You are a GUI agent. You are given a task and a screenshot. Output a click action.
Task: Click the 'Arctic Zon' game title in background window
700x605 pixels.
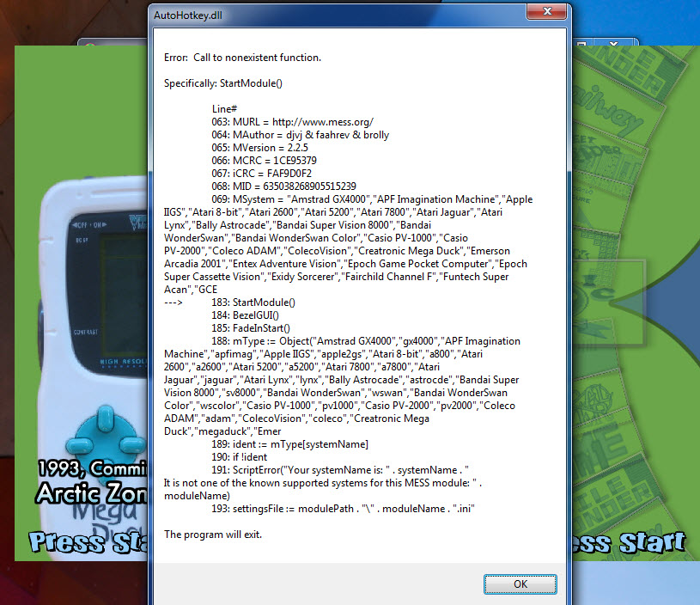pyautogui.click(x=92, y=493)
